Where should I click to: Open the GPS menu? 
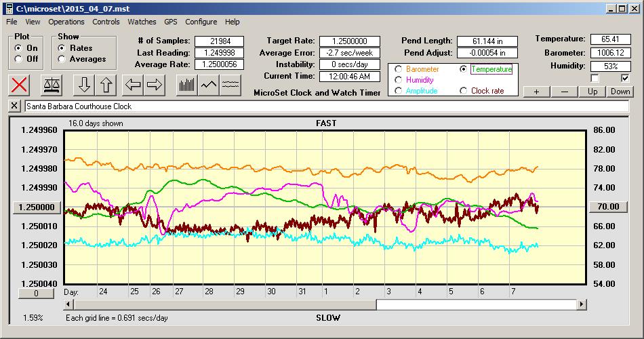(170, 22)
